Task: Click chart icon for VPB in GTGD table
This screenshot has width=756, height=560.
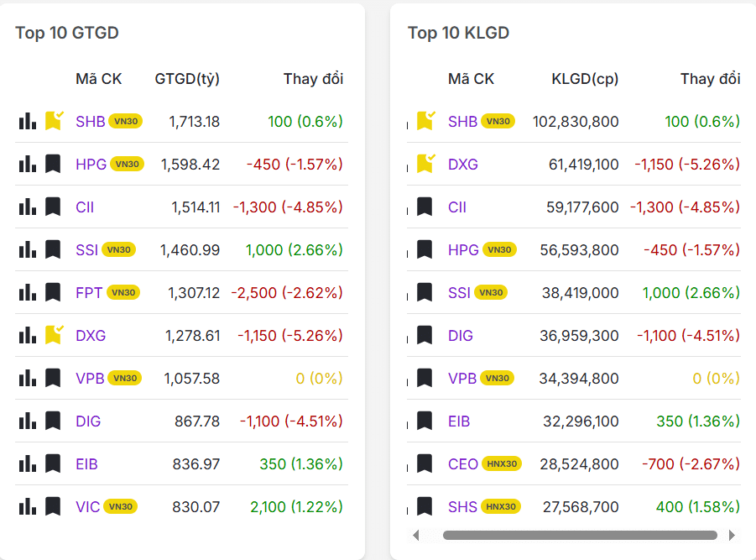Action: click(x=27, y=378)
